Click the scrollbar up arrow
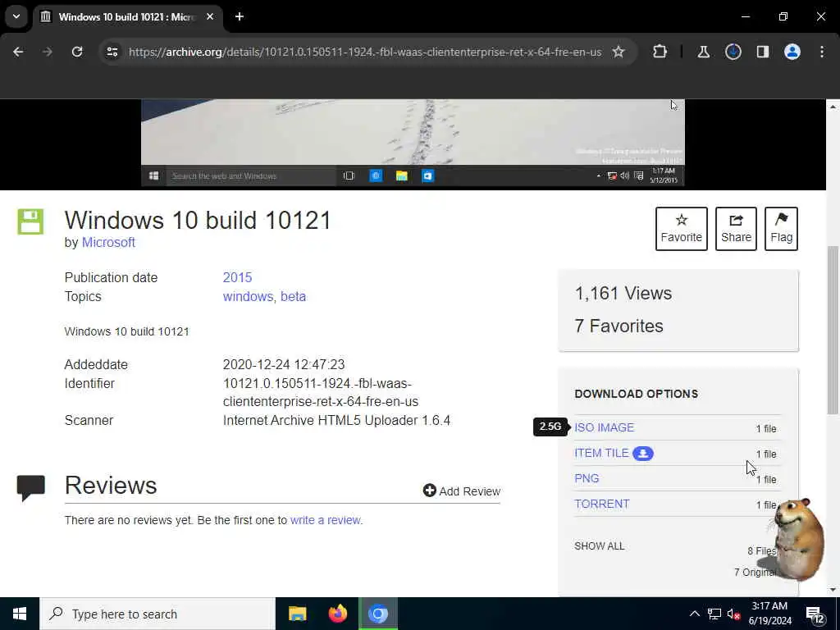840x630 pixels. [x=833, y=107]
